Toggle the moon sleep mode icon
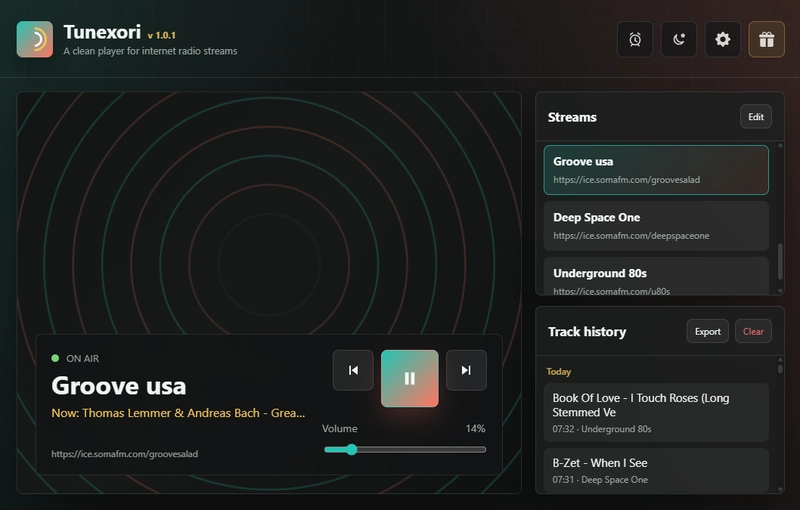Screen dimensions: 800x510 pyautogui.click(x=679, y=40)
